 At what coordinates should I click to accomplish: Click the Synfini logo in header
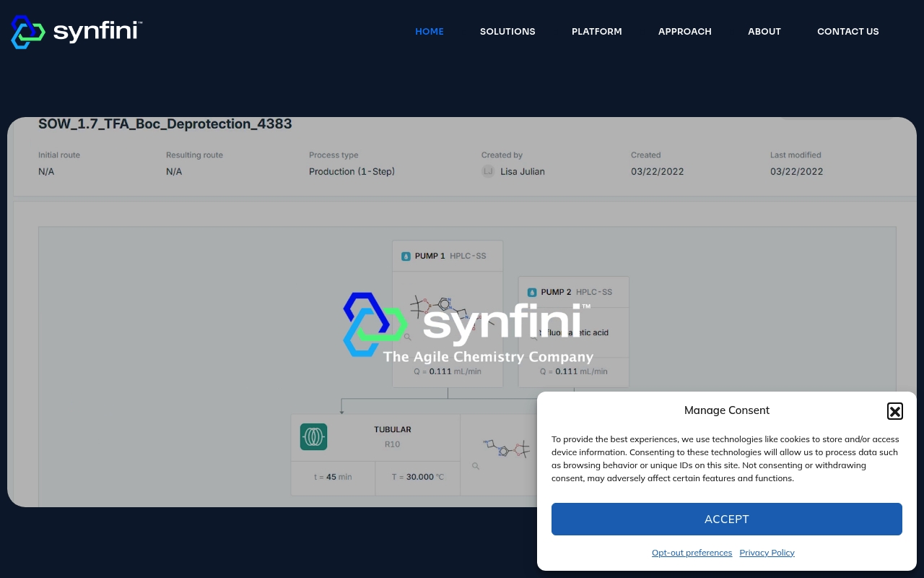[x=77, y=32]
